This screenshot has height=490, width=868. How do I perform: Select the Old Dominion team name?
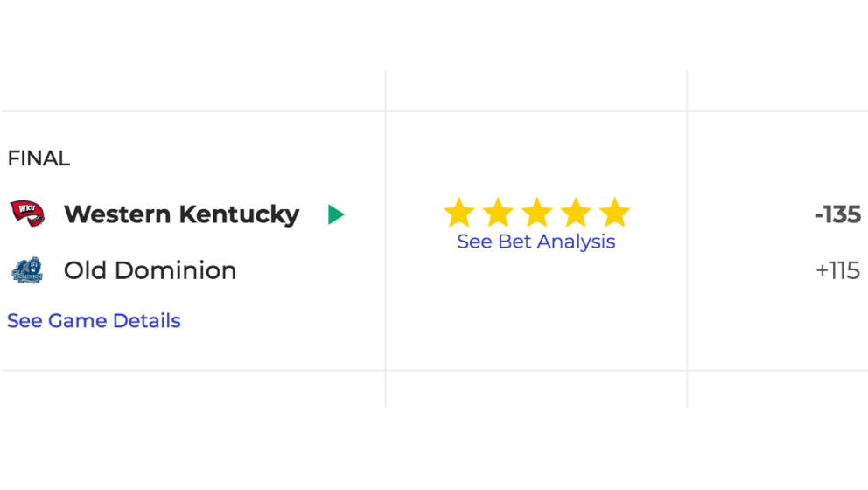[150, 270]
